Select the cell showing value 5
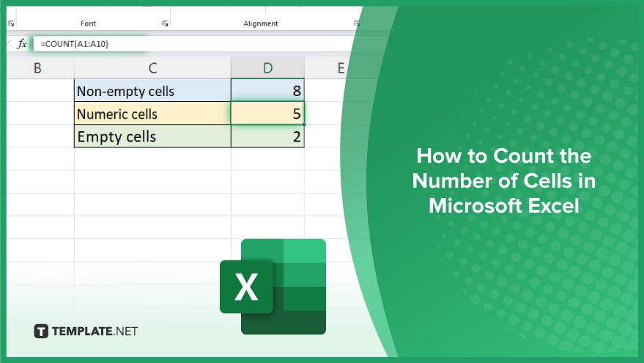 click(x=268, y=113)
